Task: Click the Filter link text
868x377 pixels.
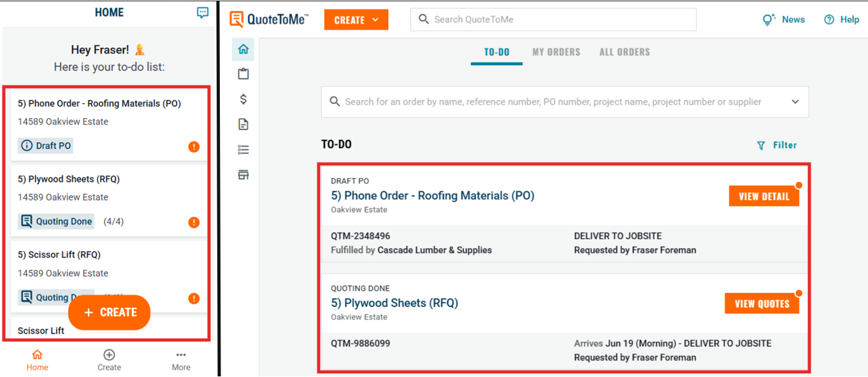Action: (785, 145)
